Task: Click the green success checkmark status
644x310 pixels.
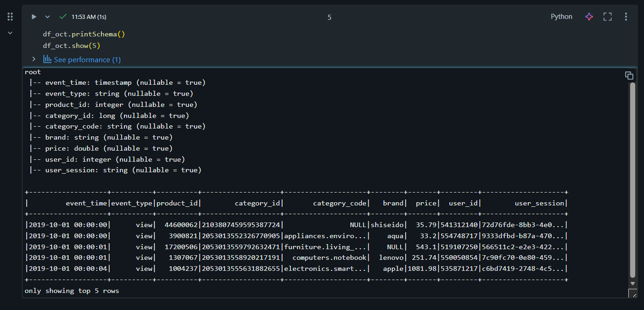Action: click(x=63, y=17)
